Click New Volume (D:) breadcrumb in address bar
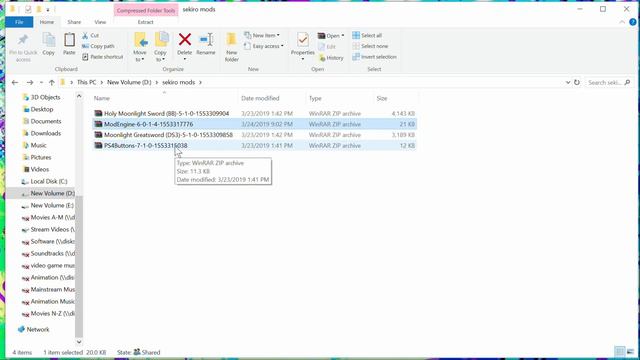Viewport: 640px width, 360px height. coord(129,82)
